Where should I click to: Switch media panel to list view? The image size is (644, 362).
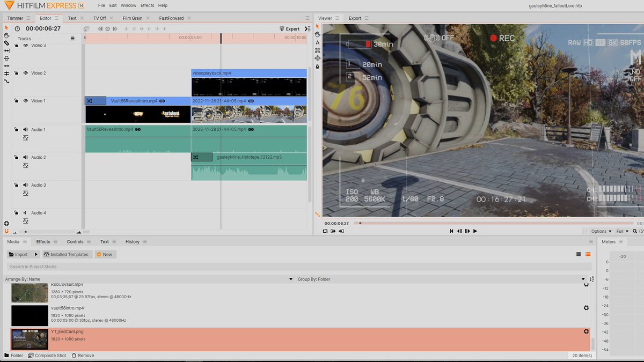[x=578, y=254]
